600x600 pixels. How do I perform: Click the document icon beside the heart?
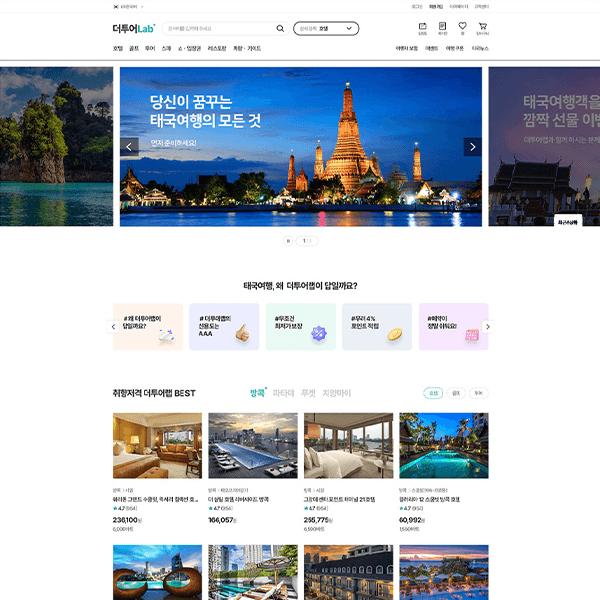tap(442, 28)
